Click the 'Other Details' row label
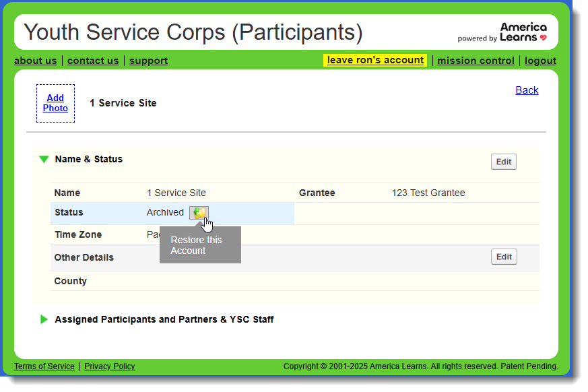This screenshot has height=392, width=588. click(84, 257)
